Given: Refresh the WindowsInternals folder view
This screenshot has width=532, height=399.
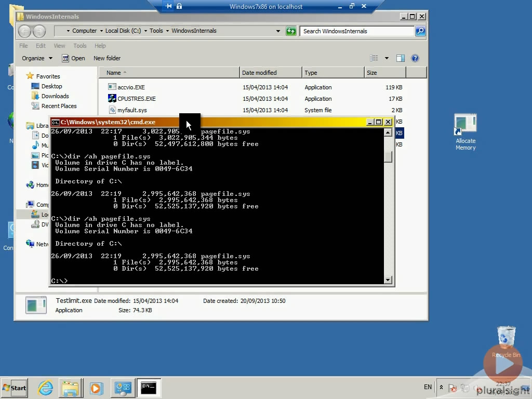Looking at the screenshot, I should [291, 31].
